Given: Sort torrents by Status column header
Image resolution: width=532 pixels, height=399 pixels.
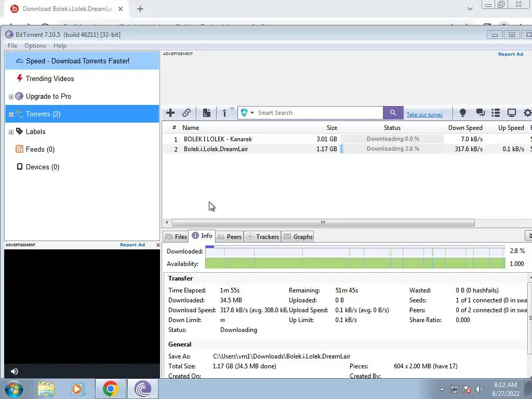Looking at the screenshot, I should 392,128.
